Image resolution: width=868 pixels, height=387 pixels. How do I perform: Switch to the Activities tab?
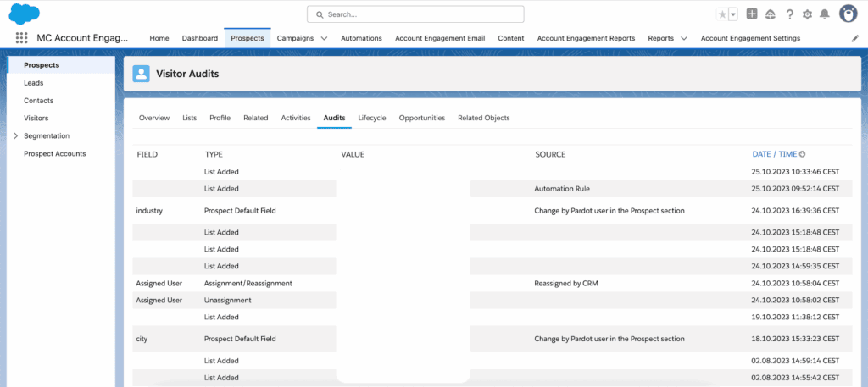click(x=296, y=118)
